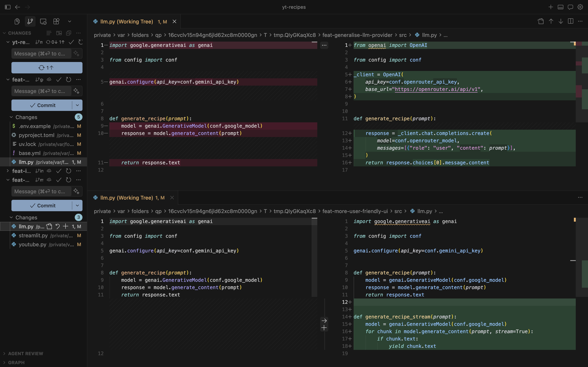Screen dimensions: 588x367
Task: Click the blue sync 1↑ button
Action: pos(47,68)
